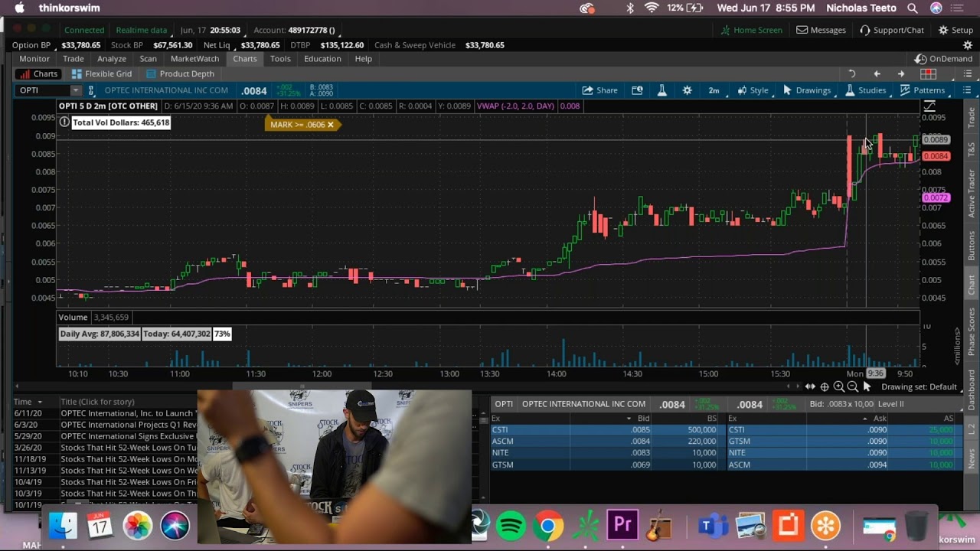Click the Total Vol Dollars info icon
The width and height of the screenshot is (980, 551).
(x=64, y=122)
